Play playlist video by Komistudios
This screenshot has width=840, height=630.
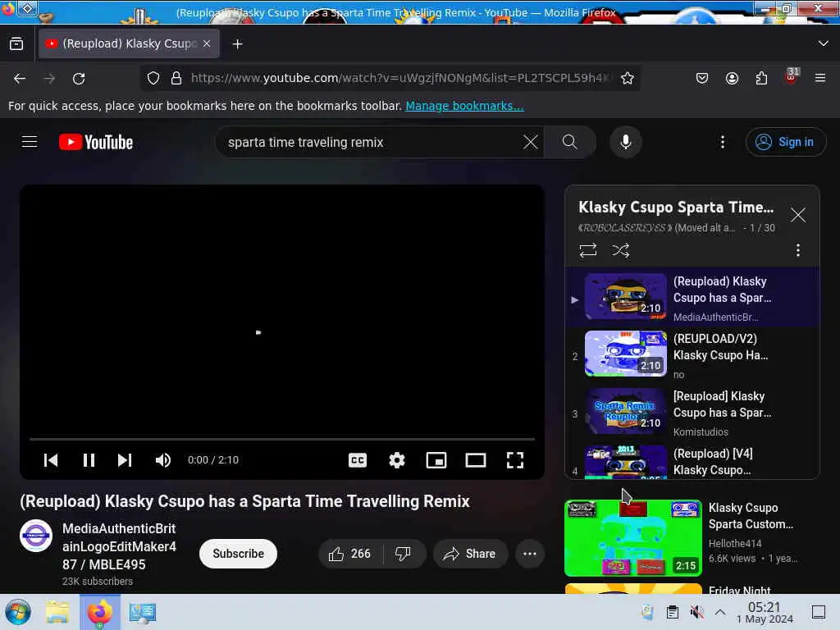point(692,413)
